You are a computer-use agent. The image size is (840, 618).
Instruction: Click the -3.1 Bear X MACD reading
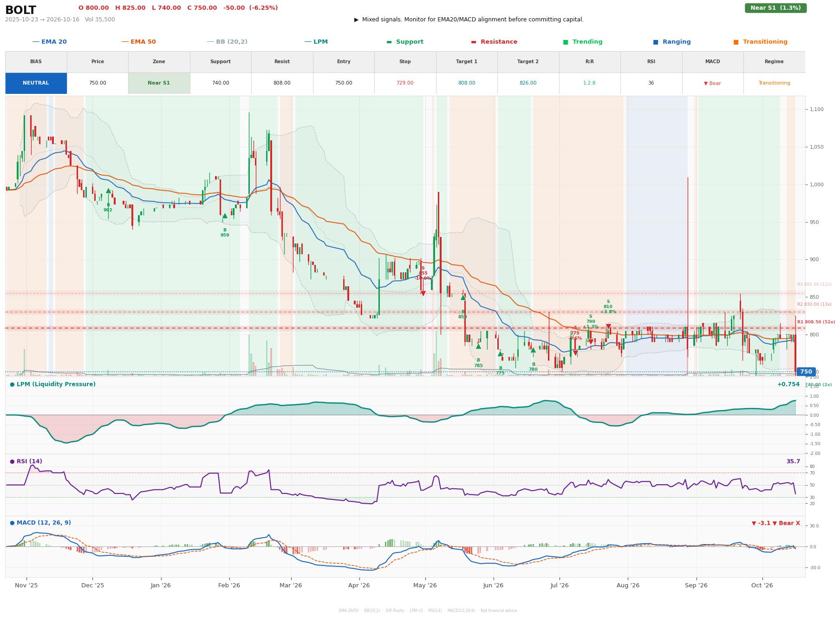[x=776, y=523]
